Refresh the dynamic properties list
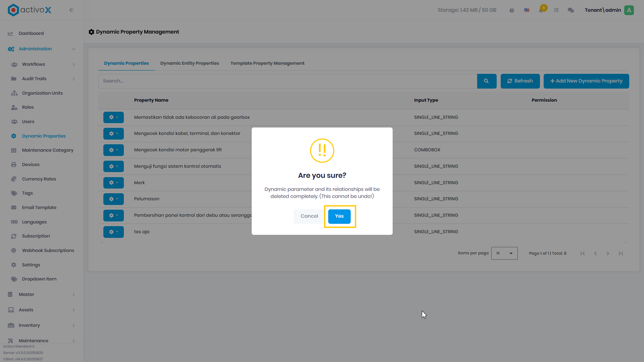The image size is (644, 362). click(520, 81)
